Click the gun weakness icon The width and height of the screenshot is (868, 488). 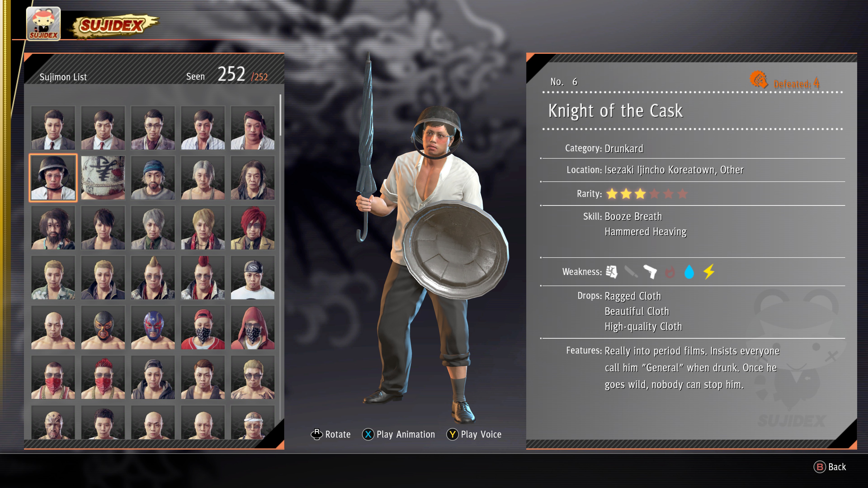[650, 272]
